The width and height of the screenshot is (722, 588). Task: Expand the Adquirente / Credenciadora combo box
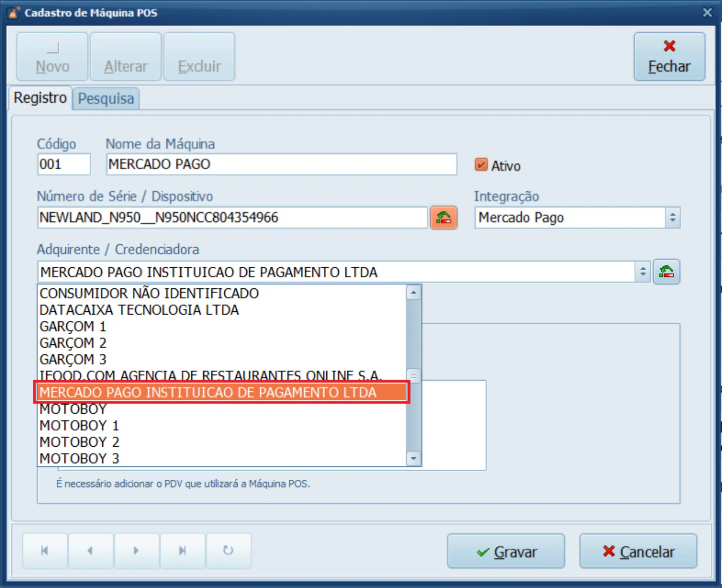point(643,272)
